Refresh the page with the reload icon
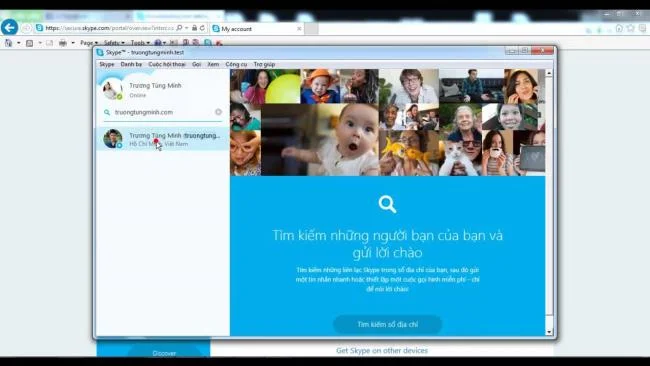Image resolution: width=650 pixels, height=366 pixels. point(202,28)
